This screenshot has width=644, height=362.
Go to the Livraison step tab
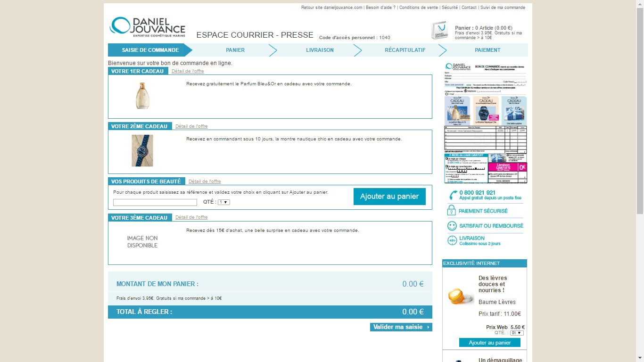point(320,50)
